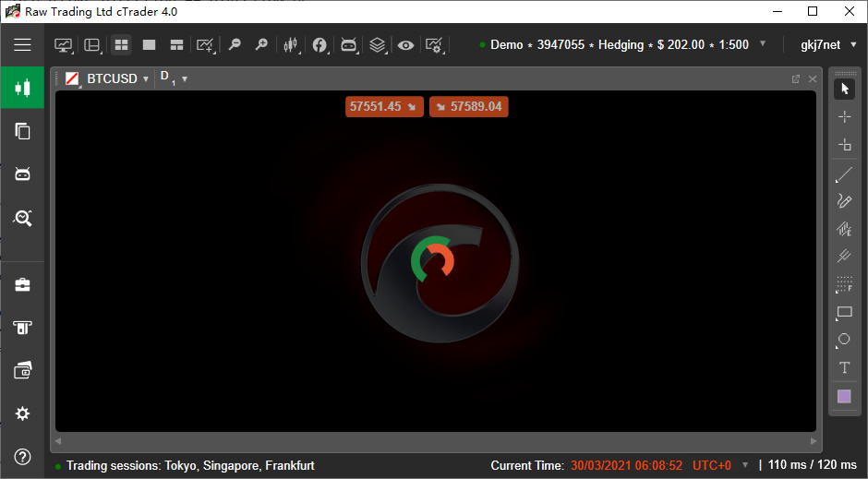Viewport: 868px width, 479px height.
Task: Pick the text annotation tool
Action: click(x=844, y=368)
